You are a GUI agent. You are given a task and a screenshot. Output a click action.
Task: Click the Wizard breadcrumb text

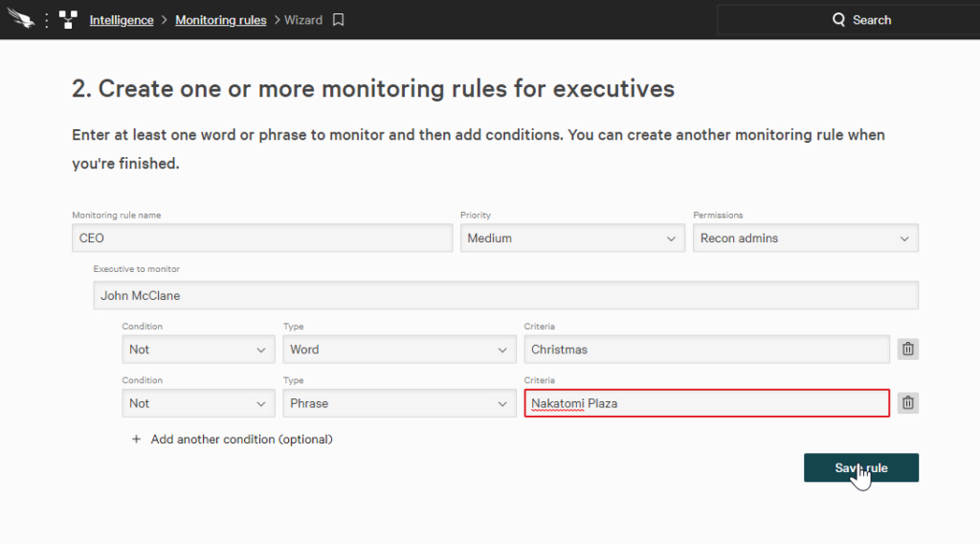[303, 20]
